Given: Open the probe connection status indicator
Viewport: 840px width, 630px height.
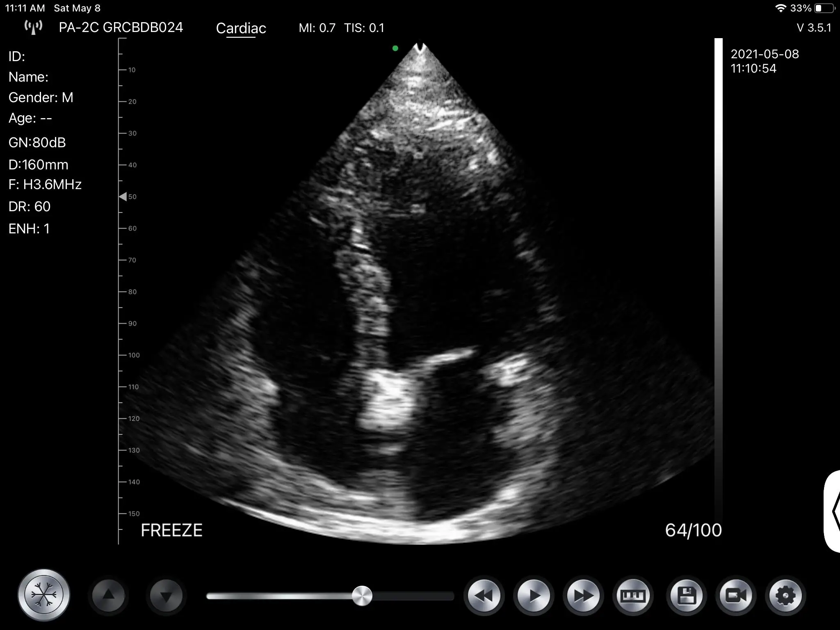Looking at the screenshot, I should 34,27.
